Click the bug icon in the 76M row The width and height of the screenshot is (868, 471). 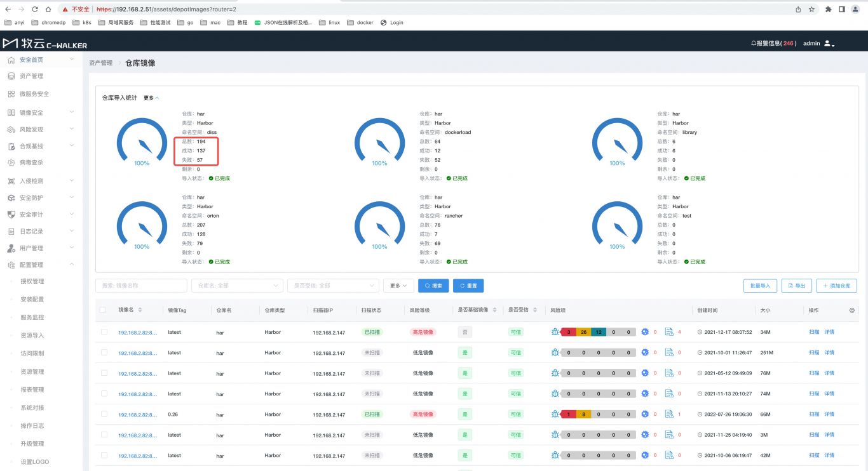(555, 373)
